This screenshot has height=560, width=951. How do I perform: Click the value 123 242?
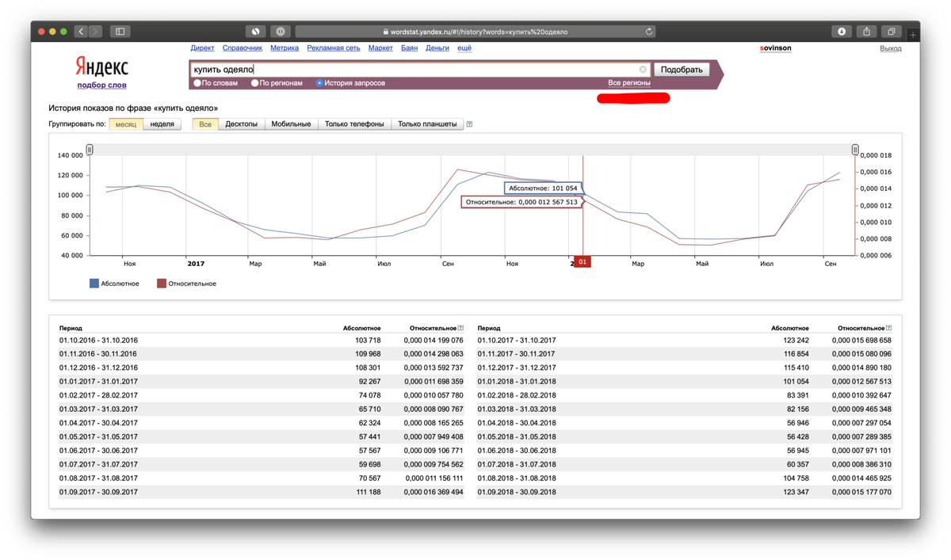tap(796, 341)
